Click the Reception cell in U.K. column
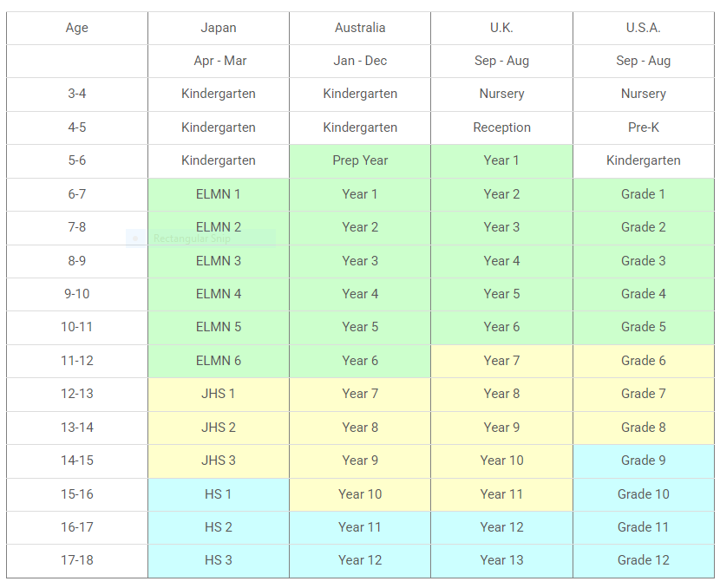Image resolution: width=720 pixels, height=588 pixels. (x=501, y=127)
